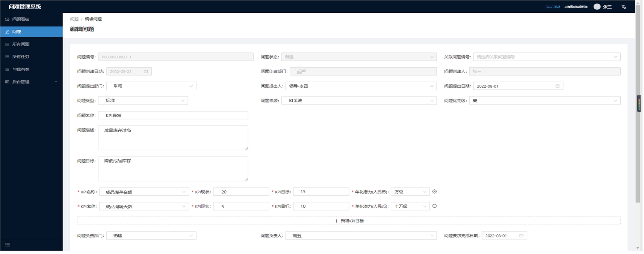The width and height of the screenshot is (644, 254).
Task: Remove the 成品周转天数 KPI row
Action: pos(434,206)
